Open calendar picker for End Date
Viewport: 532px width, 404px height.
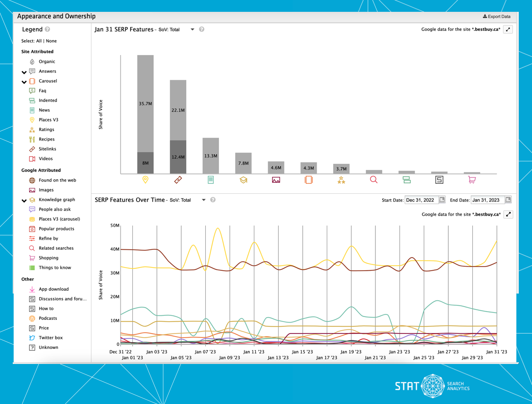click(x=508, y=200)
